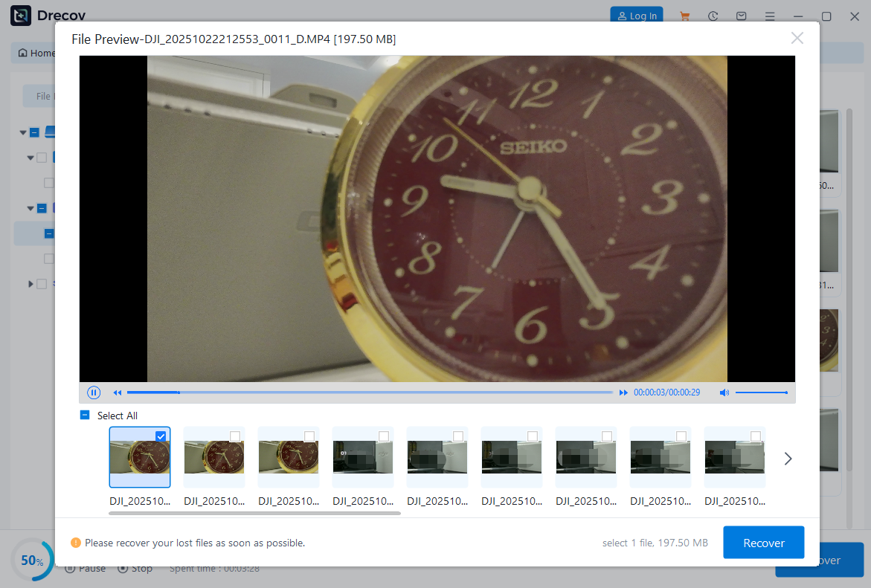Toggle the Select All checkbox
Viewport: 871px width, 588px height.
[85, 416]
